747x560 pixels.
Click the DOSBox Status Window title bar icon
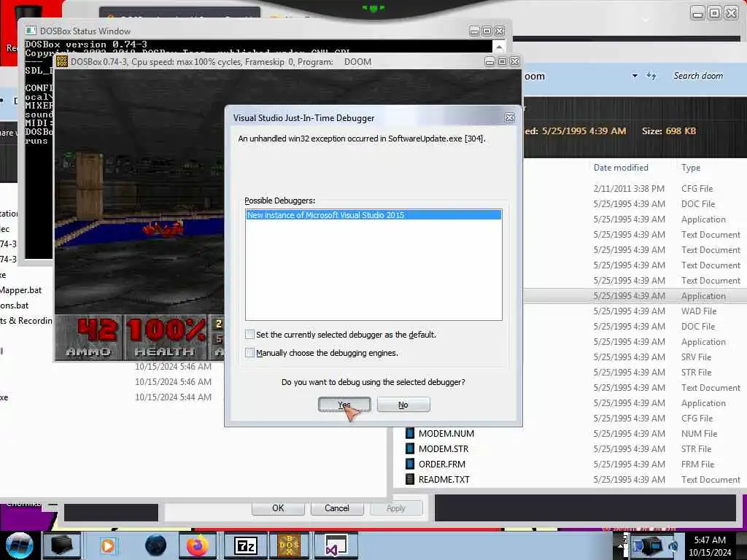pos(31,31)
